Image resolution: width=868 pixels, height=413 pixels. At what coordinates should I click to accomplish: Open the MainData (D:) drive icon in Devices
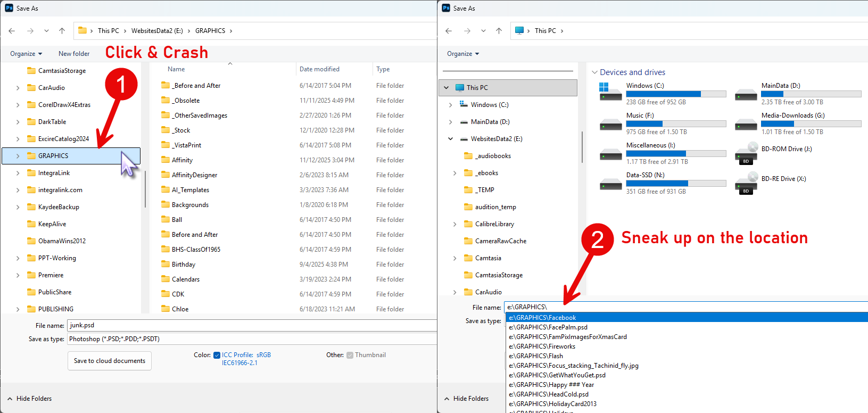click(x=746, y=94)
